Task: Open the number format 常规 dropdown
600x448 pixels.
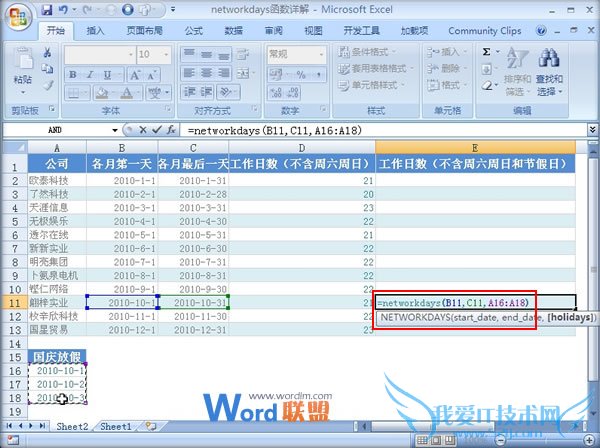Action: pyautogui.click(x=321, y=54)
